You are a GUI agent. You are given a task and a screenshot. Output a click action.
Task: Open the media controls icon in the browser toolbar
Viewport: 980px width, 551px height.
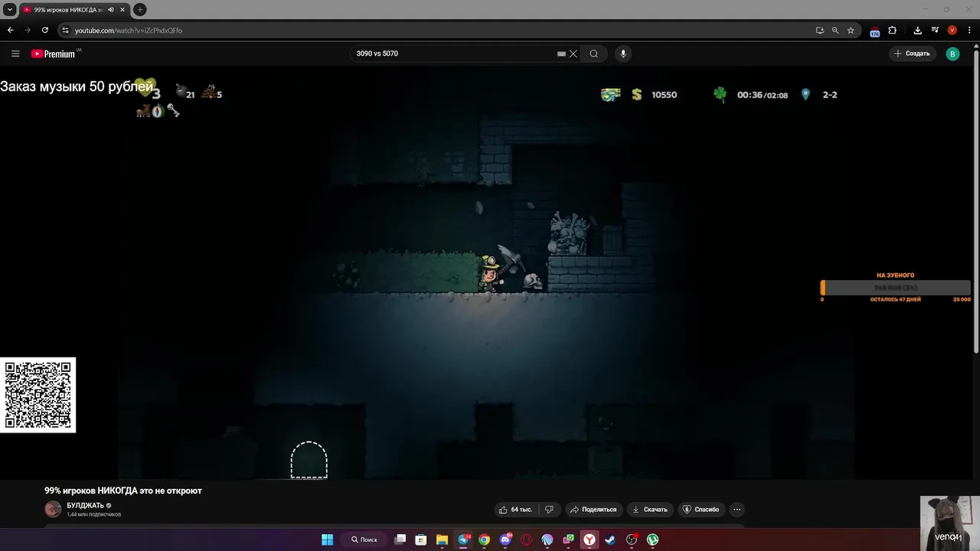pos(935,31)
